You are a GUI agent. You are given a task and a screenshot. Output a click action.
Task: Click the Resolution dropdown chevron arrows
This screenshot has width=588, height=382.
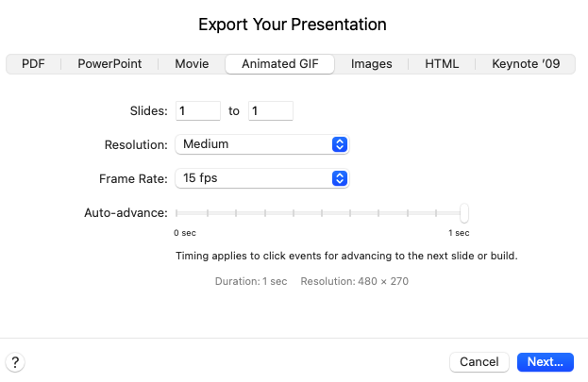[x=340, y=144]
